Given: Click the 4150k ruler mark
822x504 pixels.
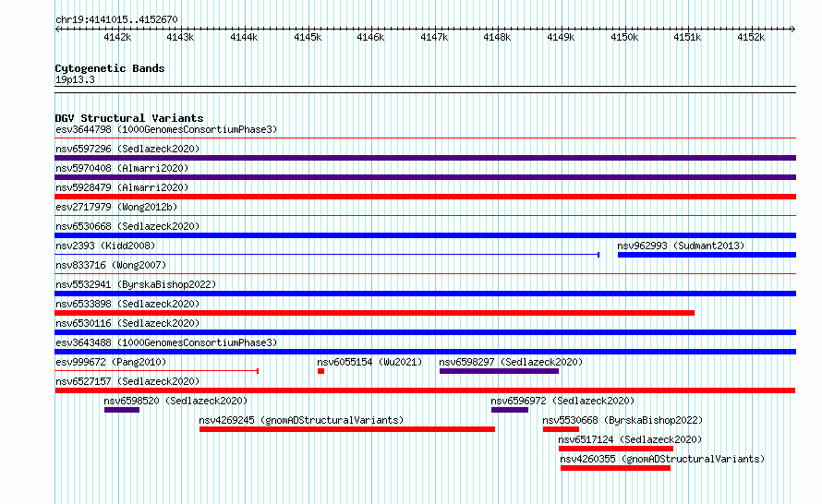Looking at the screenshot, I should tap(624, 37).
